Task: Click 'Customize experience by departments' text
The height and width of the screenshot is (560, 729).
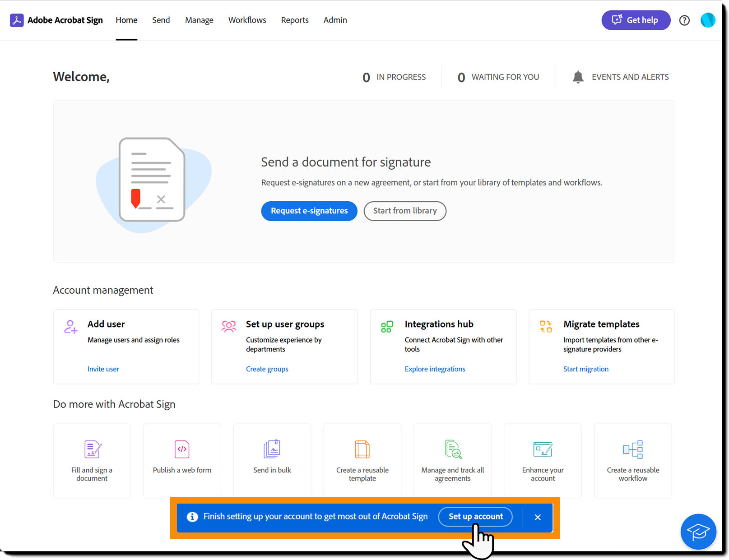Action: pyautogui.click(x=284, y=344)
